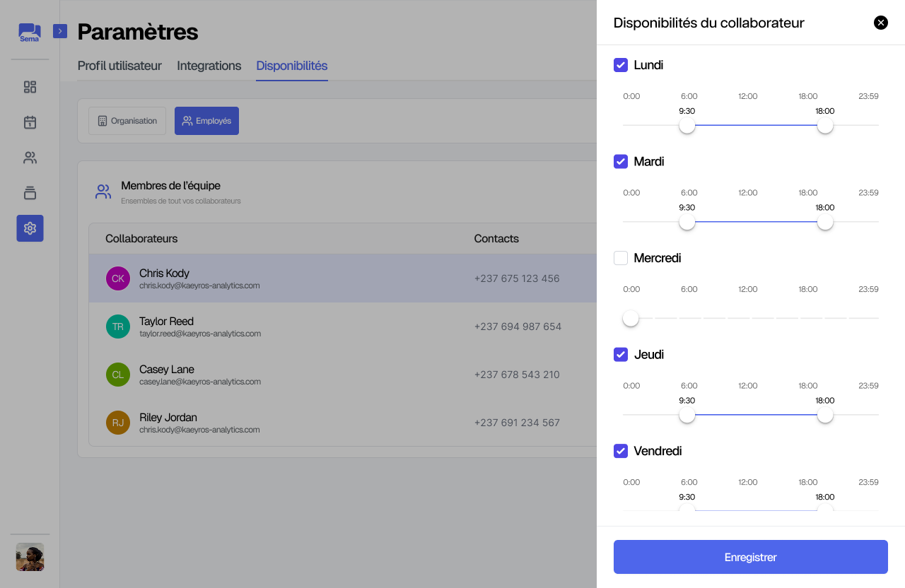This screenshot has width=905, height=588.
Task: Open the calendar icon in sidebar
Action: tap(30, 122)
